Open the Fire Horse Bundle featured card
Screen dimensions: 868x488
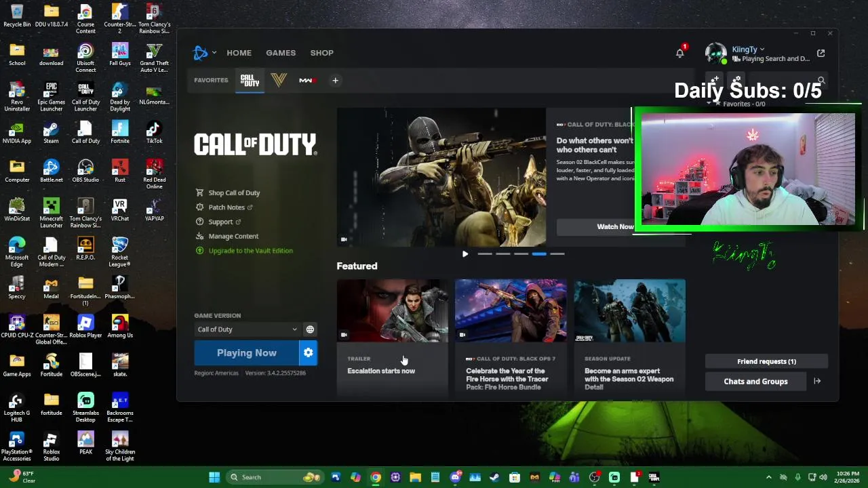[511, 338]
